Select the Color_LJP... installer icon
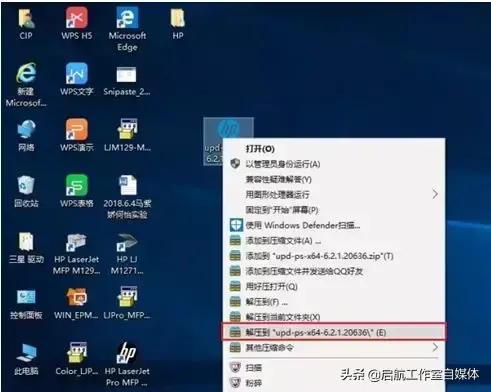491x392 pixels. 77,359
